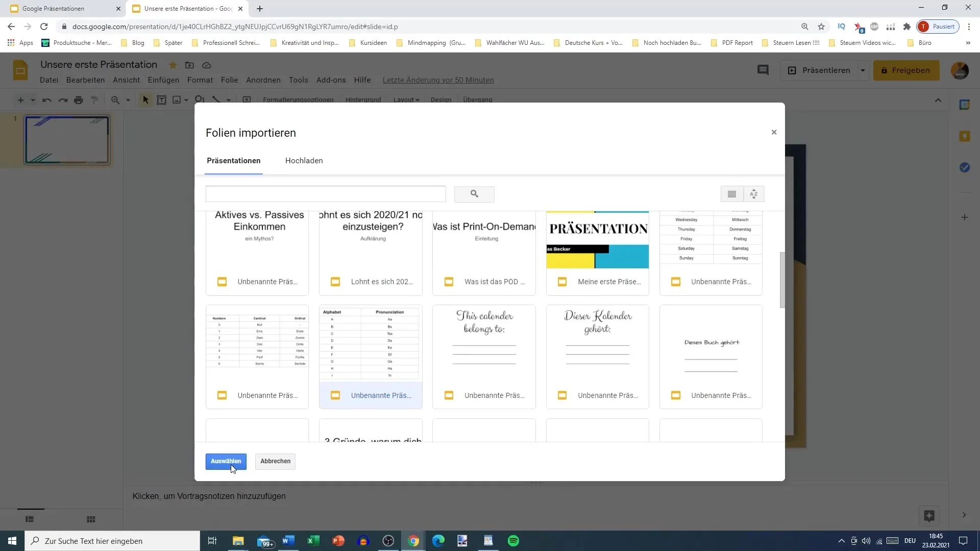Open the Kursideen bookmark folder
Image resolution: width=980 pixels, height=551 pixels.
pos(368,43)
